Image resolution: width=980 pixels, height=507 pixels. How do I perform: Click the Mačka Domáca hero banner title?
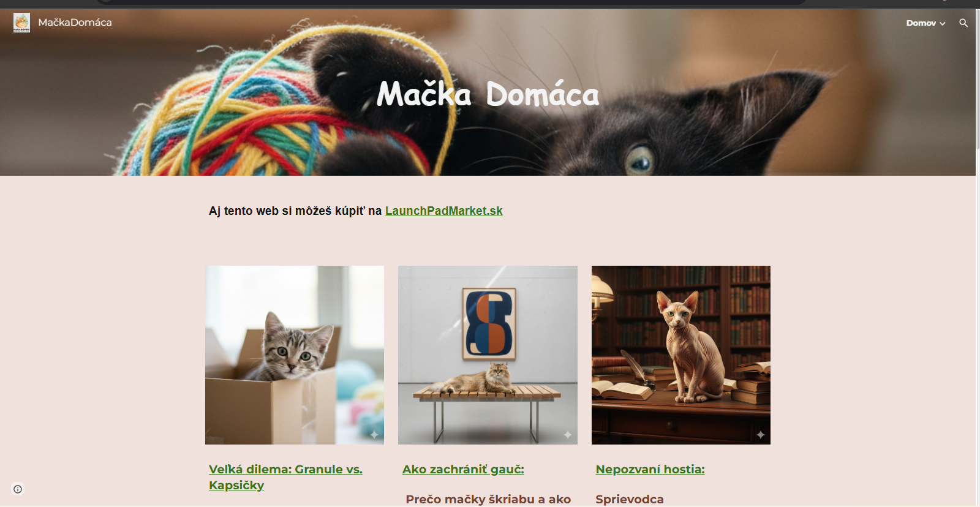pos(488,94)
